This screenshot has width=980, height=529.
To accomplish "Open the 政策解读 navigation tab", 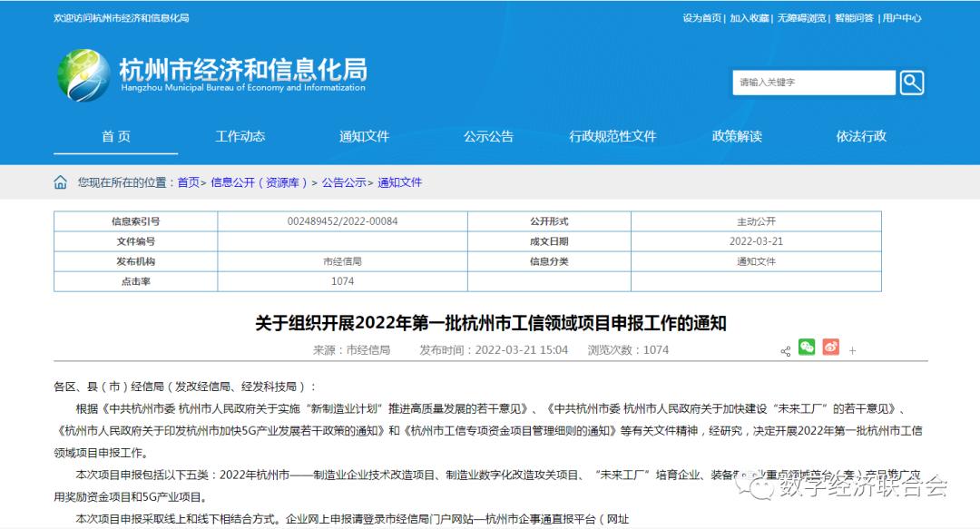I will tap(737, 136).
